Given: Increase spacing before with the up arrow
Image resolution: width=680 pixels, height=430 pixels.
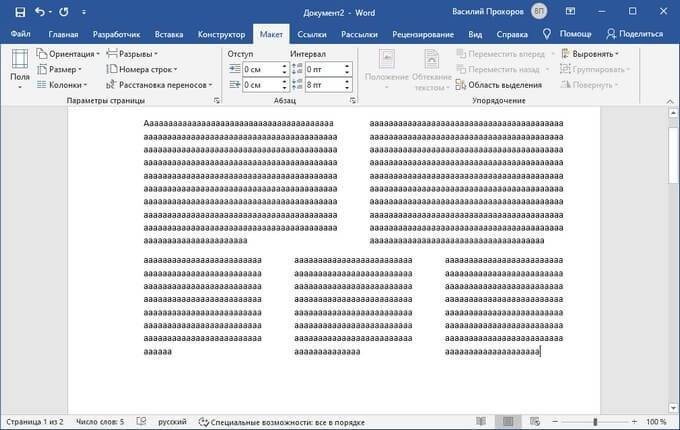Looking at the screenshot, I should [347, 66].
